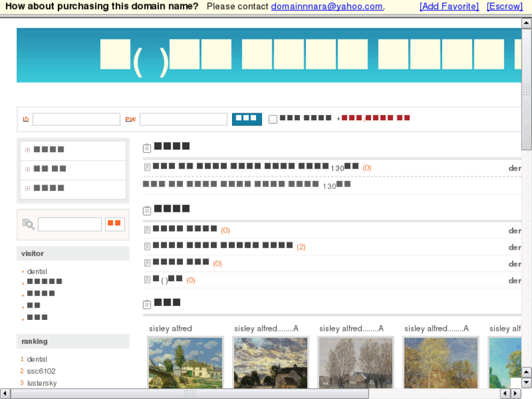Click vertical scrollbar up arrow at top
This screenshot has width=532, height=399.
526,23
